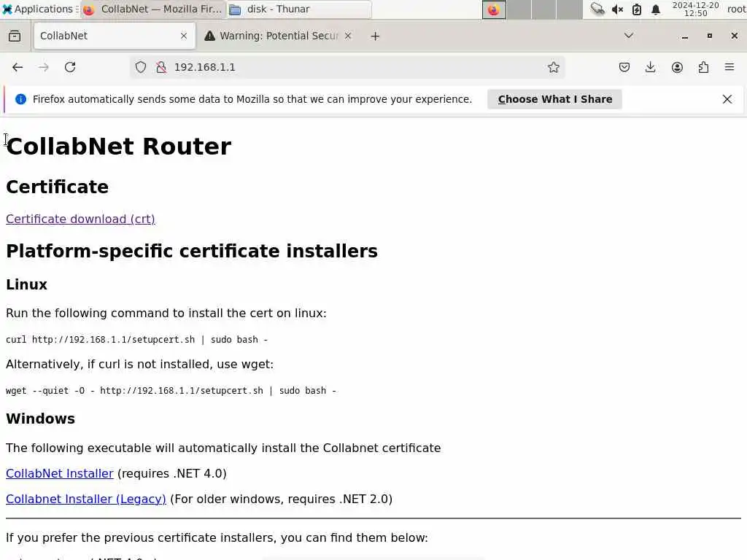Close the CollabNet tab
This screenshot has height=560, width=747.
pos(184,36)
